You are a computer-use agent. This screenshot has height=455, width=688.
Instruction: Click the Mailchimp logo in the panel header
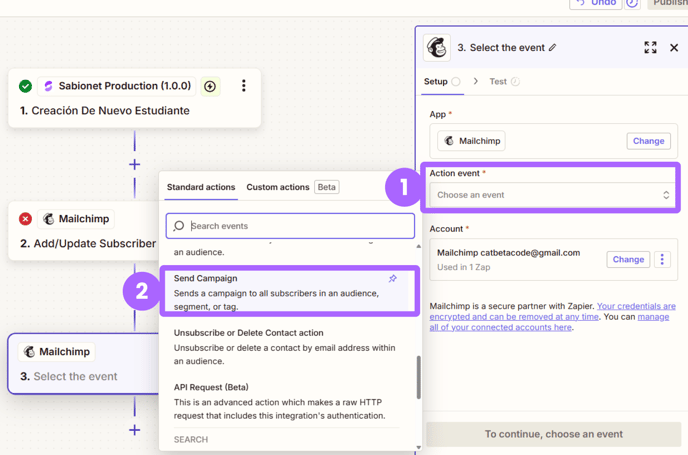pyautogui.click(x=437, y=47)
